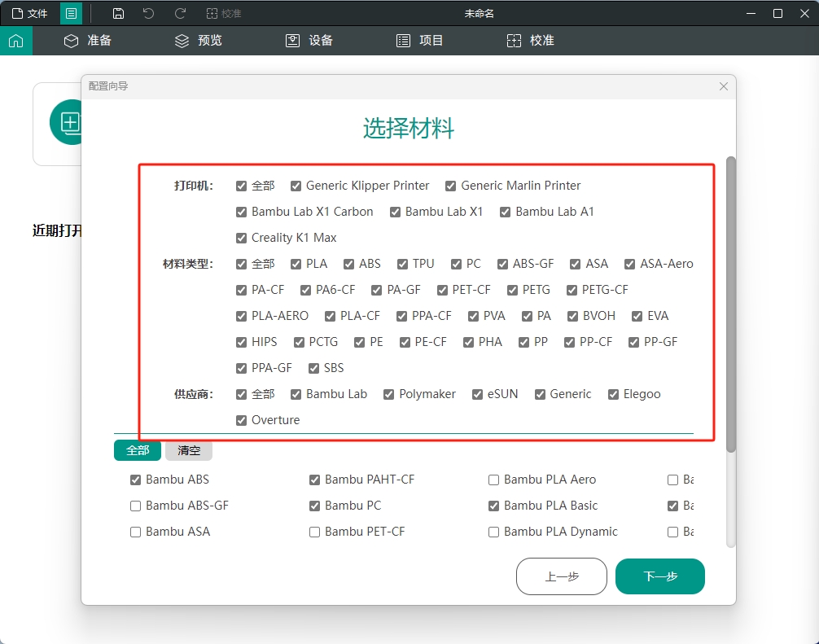Switch to the 预览 preview tab
Viewport: 819px width, 644px height.
point(199,41)
